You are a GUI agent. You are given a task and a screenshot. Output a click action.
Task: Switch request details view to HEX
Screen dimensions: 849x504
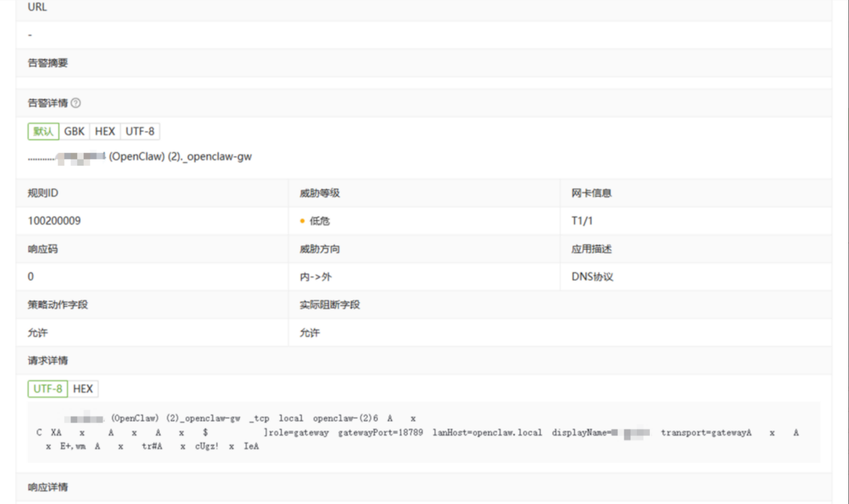[x=83, y=388]
